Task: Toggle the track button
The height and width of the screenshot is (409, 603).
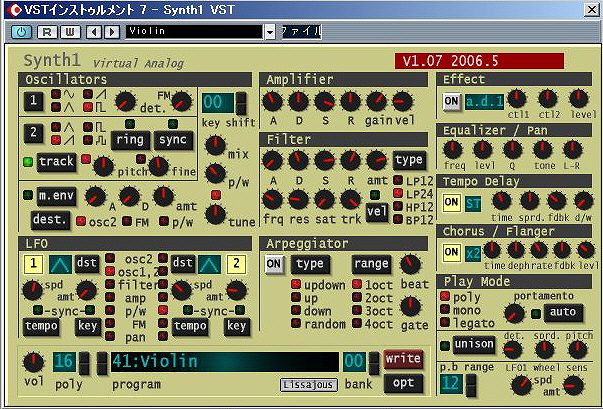Action: coord(57,162)
